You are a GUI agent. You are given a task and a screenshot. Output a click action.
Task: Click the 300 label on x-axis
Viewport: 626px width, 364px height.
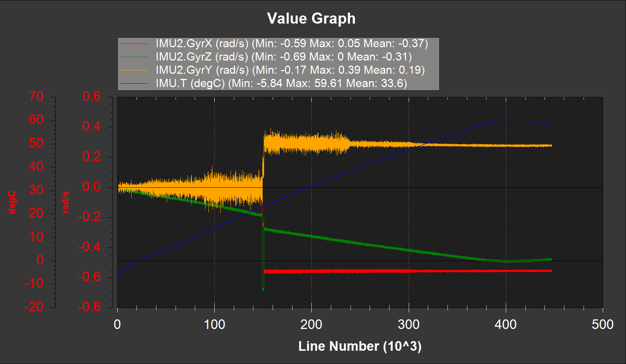click(409, 325)
